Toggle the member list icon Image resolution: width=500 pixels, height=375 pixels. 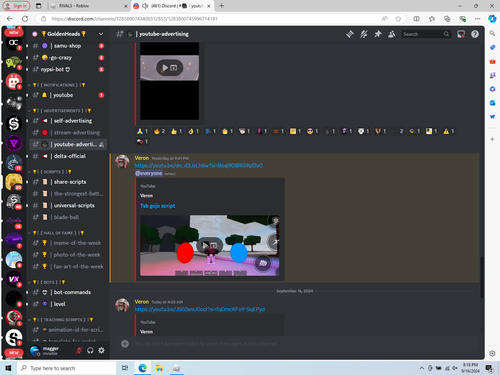[392, 34]
